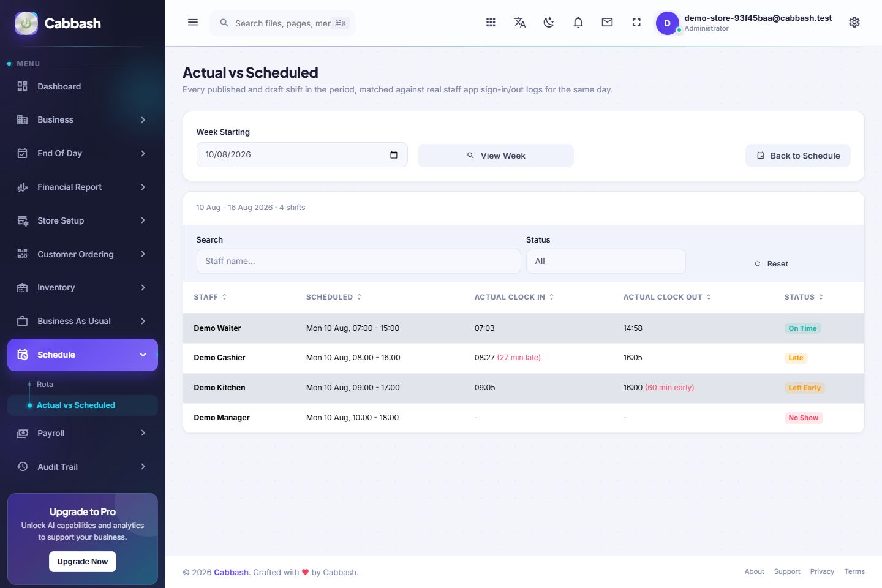Click the Cabbash logo icon

(26, 23)
